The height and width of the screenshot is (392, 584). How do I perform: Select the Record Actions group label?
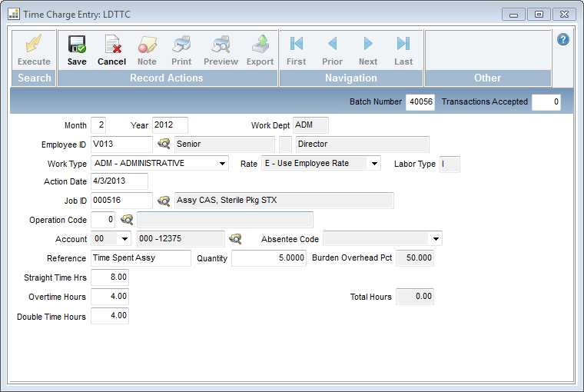pos(167,78)
